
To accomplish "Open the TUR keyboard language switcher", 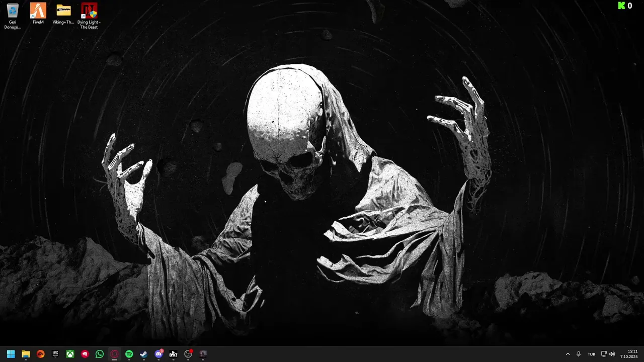I will click(x=592, y=354).
